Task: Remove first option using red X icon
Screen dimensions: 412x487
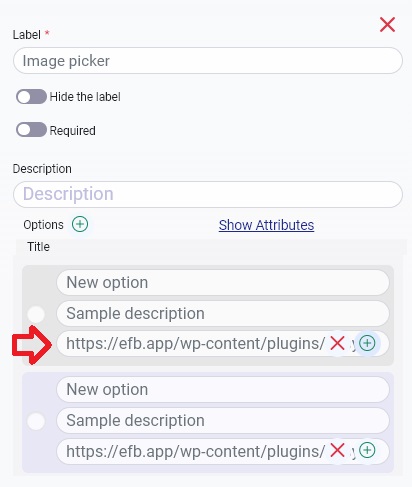Action: [337, 343]
